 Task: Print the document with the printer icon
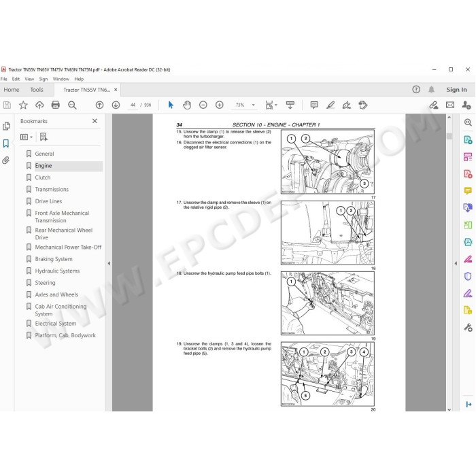coord(56,105)
